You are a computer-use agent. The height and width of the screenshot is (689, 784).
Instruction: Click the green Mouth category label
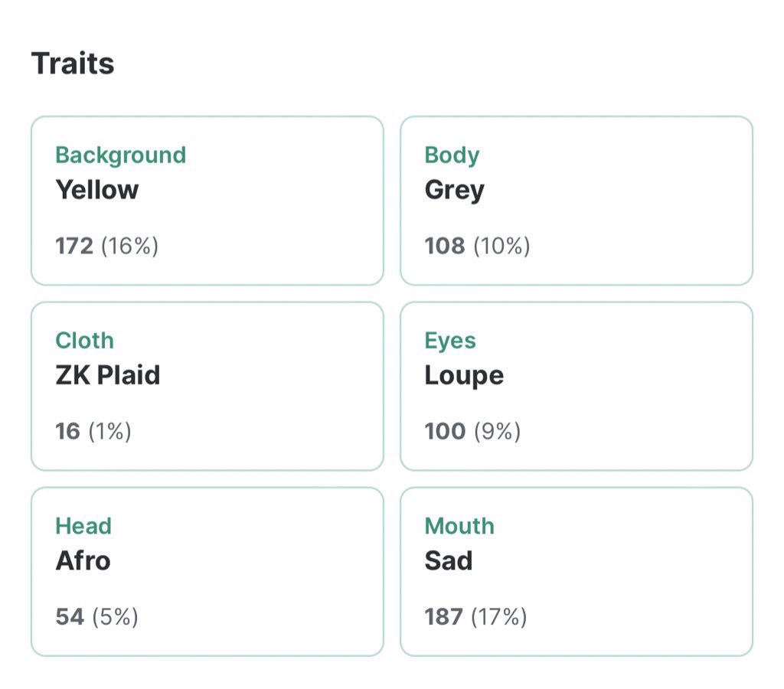459,526
